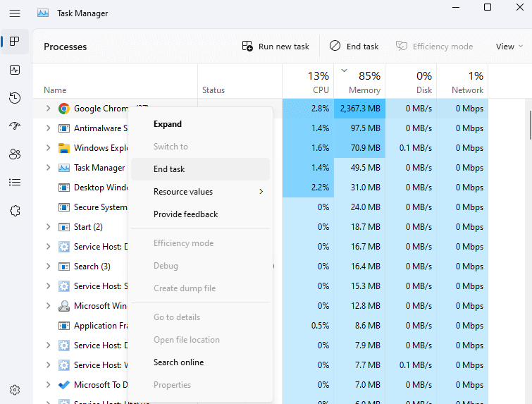Sort processes by CPU column header
The height and width of the screenshot is (404, 532).
(x=308, y=82)
